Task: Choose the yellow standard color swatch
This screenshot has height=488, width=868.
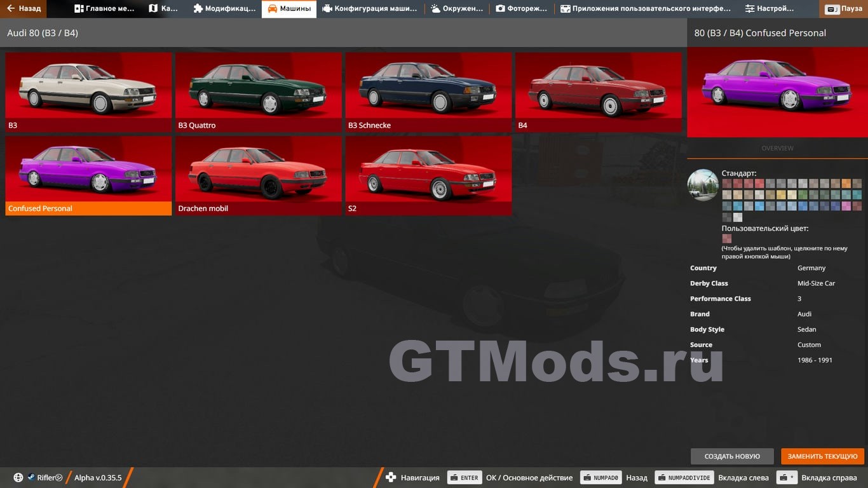Action: pos(782,194)
